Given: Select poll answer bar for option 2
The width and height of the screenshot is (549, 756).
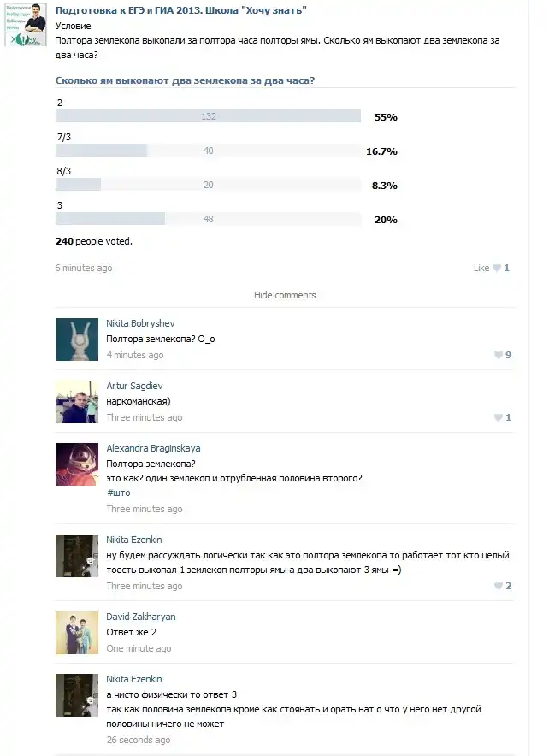Looking at the screenshot, I should 208,116.
